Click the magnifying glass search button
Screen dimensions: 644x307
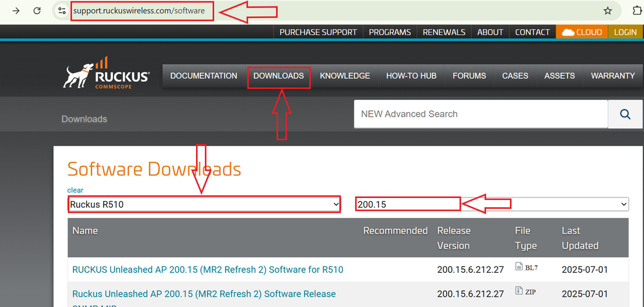tap(625, 114)
